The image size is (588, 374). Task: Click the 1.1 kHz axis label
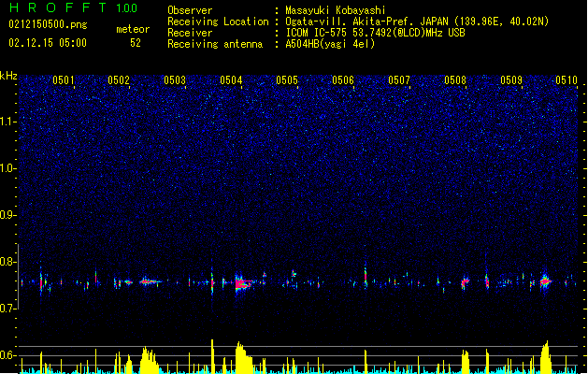pyautogui.click(x=8, y=122)
